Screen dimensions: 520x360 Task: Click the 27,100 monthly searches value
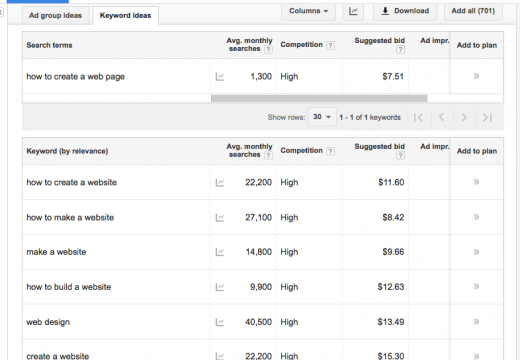click(259, 217)
